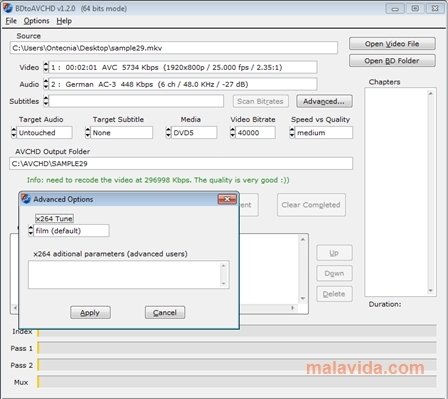Click the Open BD Folder button
The image size is (448, 399).
click(392, 61)
